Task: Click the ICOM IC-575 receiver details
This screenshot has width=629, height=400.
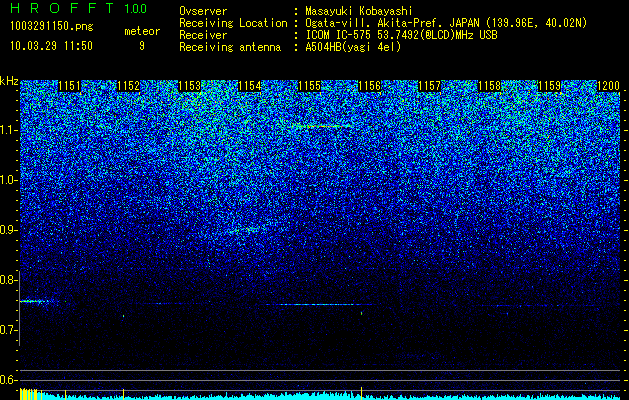Action: click(x=401, y=35)
